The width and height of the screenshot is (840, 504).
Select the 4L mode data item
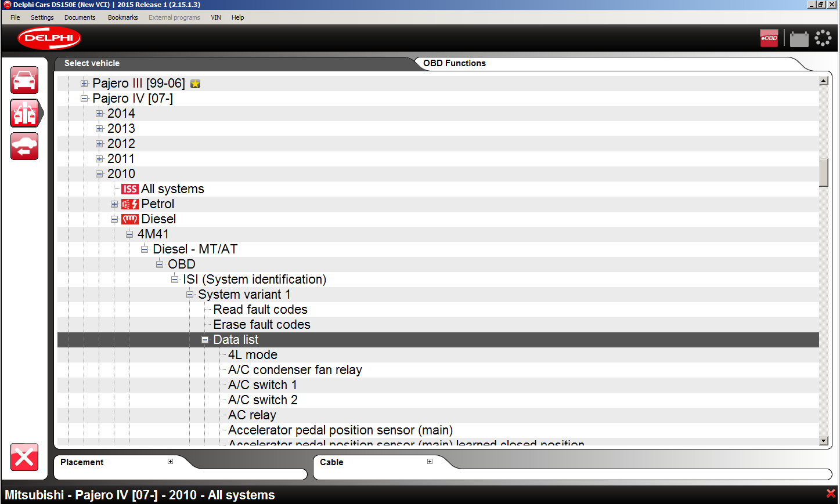253,355
